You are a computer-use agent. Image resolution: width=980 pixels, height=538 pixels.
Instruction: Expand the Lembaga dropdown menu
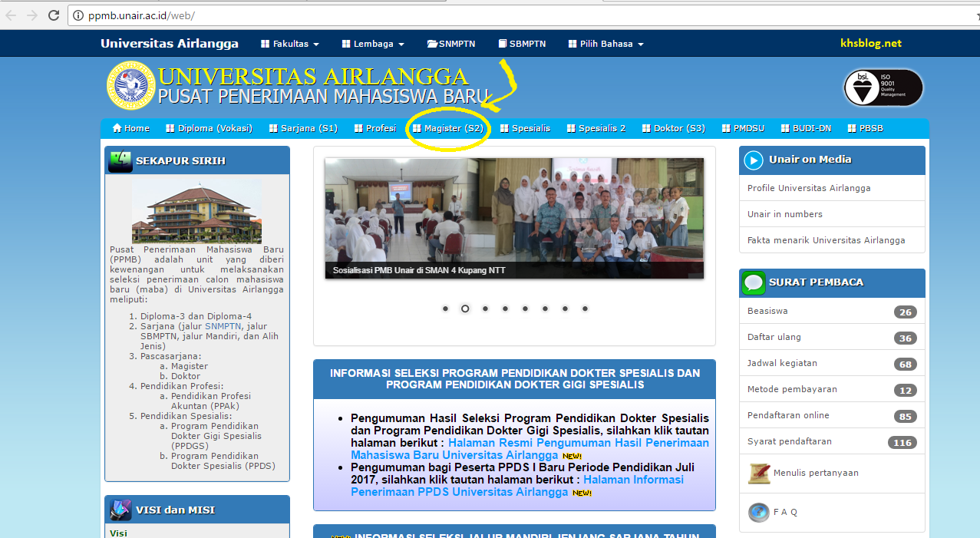[374, 44]
